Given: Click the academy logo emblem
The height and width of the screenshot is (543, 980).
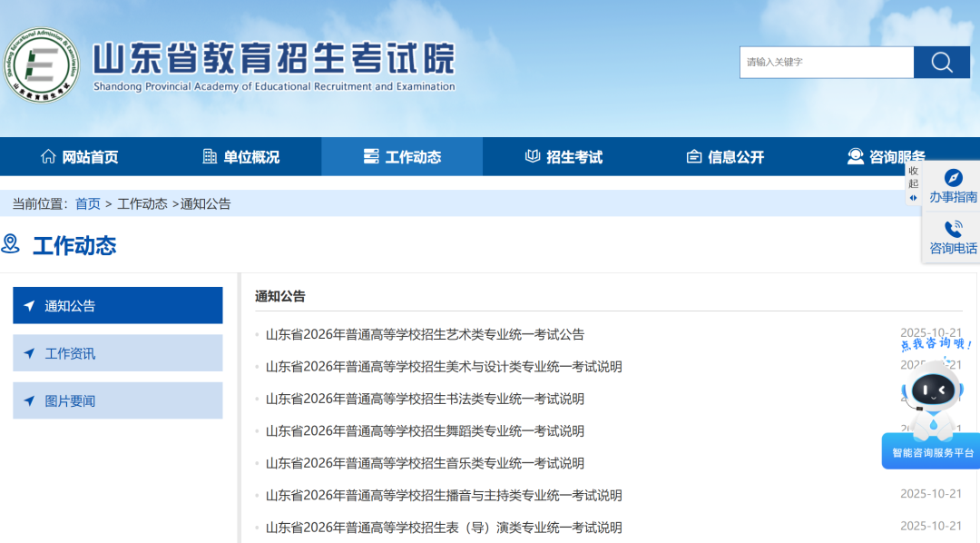Looking at the screenshot, I should (41, 64).
